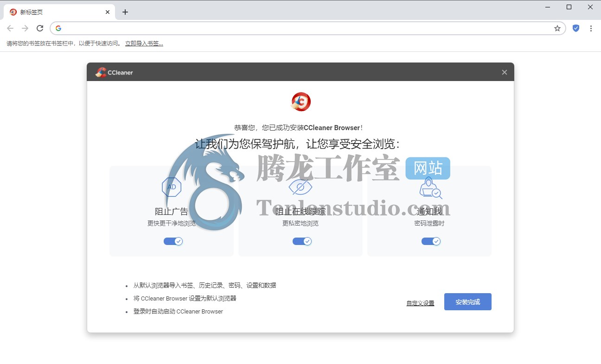The width and height of the screenshot is (601, 364).
Task: Click the 安装完成 button
Action: (x=467, y=302)
